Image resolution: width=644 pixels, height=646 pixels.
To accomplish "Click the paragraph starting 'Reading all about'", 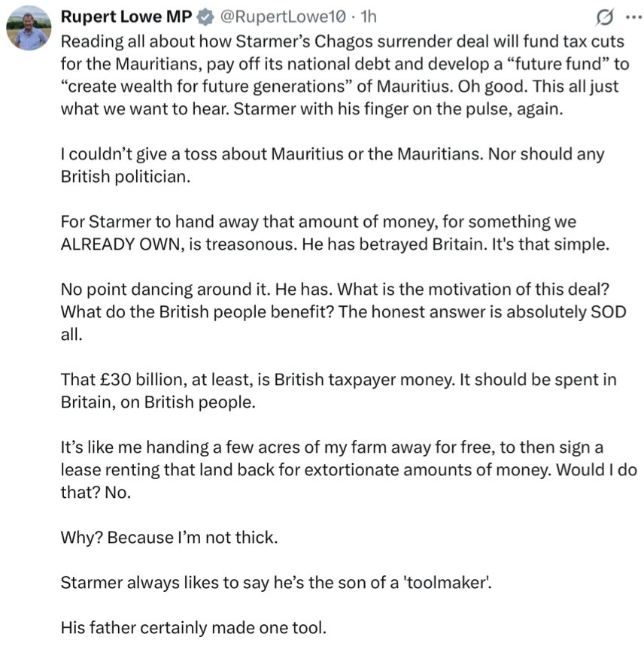I will (x=345, y=75).
